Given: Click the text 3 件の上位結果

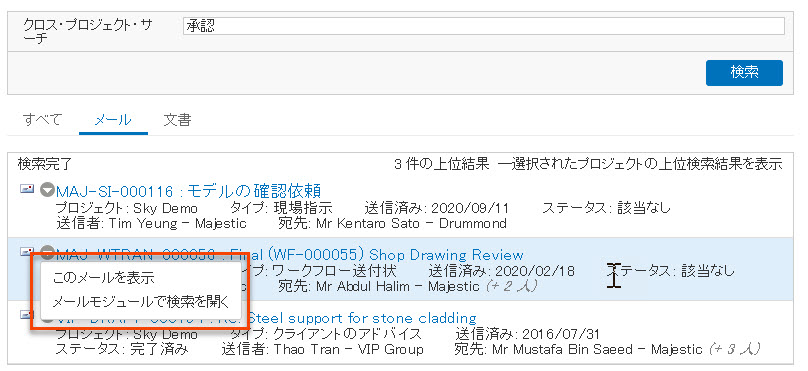Looking at the screenshot, I should (442, 164).
